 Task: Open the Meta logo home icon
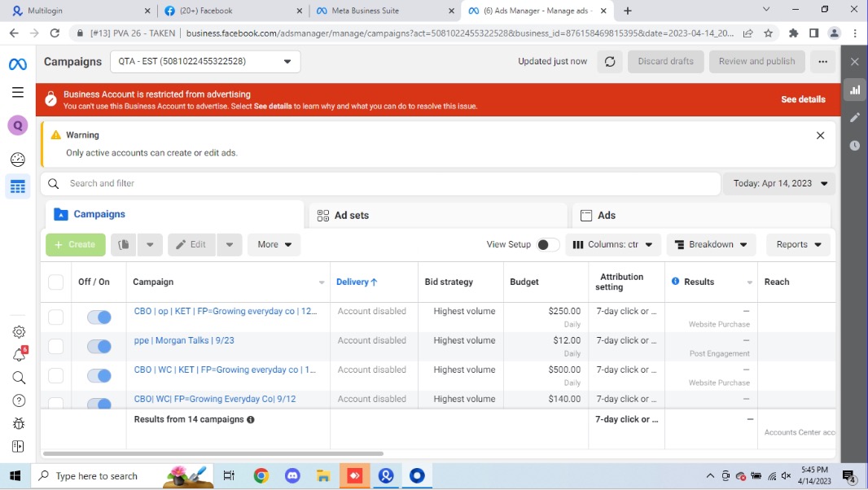[x=18, y=64]
